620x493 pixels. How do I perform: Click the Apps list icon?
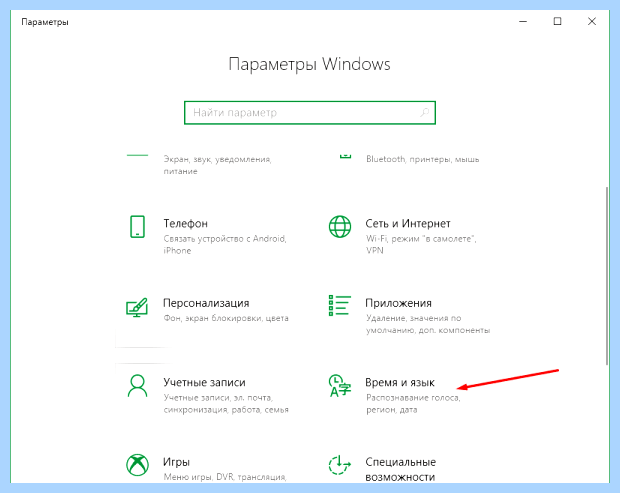coord(340,305)
